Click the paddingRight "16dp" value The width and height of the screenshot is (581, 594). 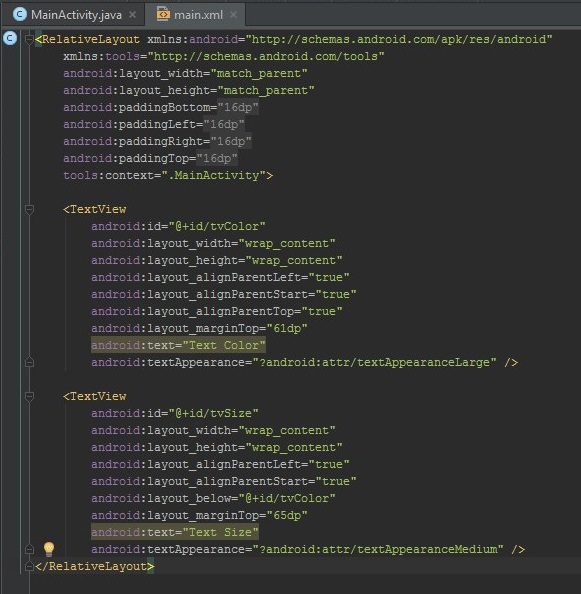point(231,142)
